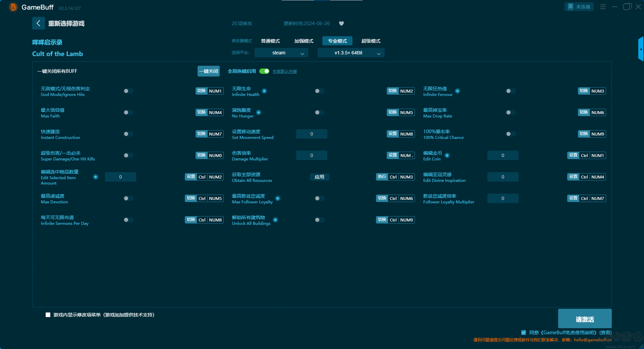Disable the global hotkey toggle
This screenshot has height=349, width=644.
tap(264, 71)
